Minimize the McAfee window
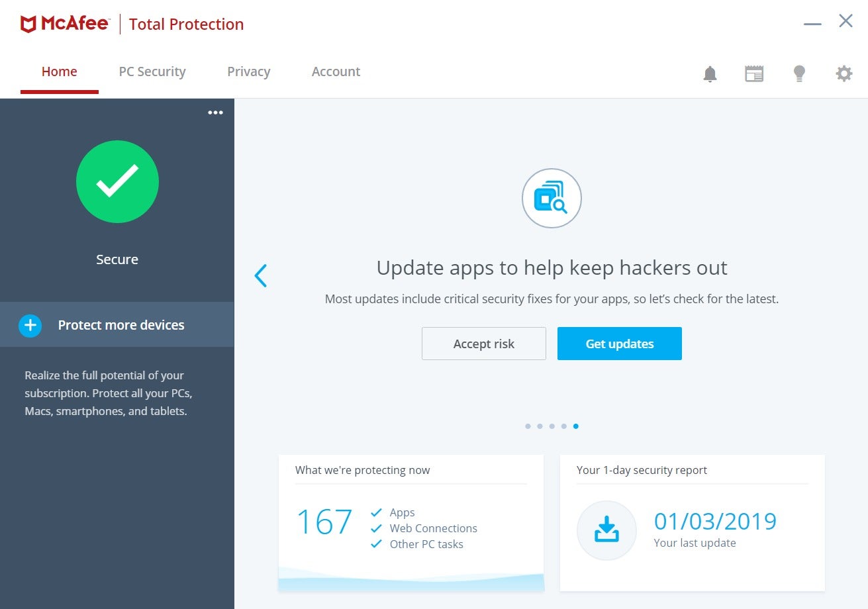The image size is (868, 609). [x=812, y=24]
